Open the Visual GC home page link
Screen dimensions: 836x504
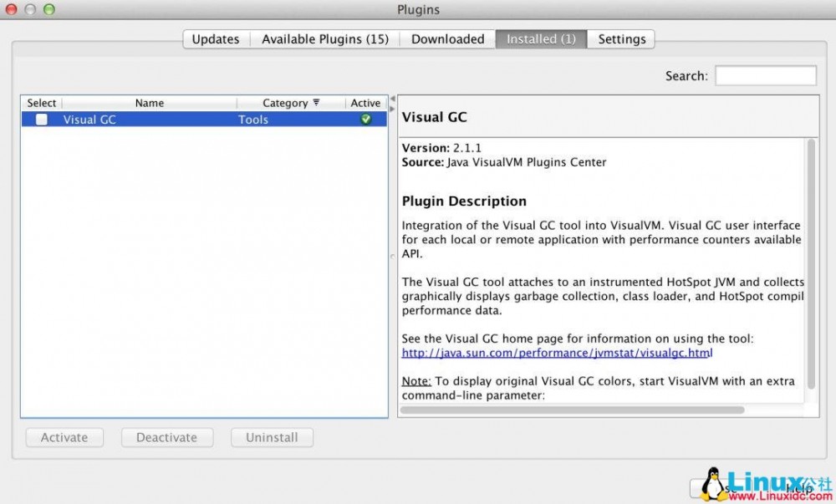(x=557, y=354)
